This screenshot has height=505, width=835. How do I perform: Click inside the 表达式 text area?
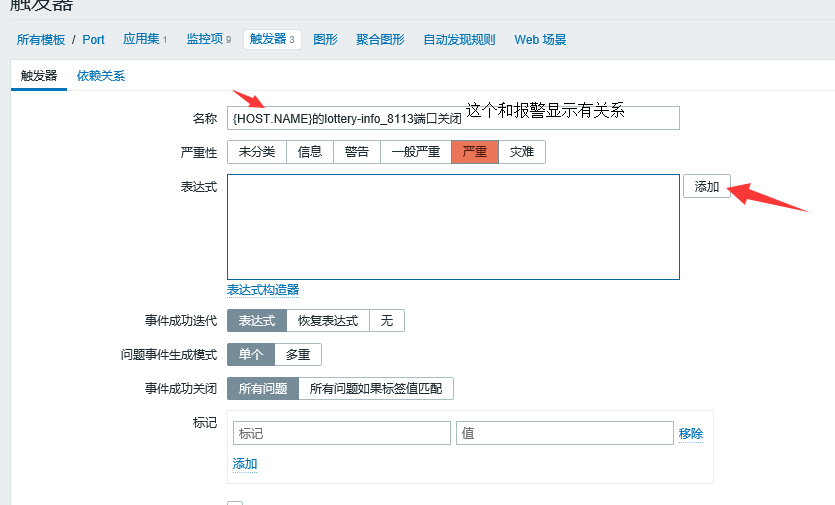(x=453, y=227)
